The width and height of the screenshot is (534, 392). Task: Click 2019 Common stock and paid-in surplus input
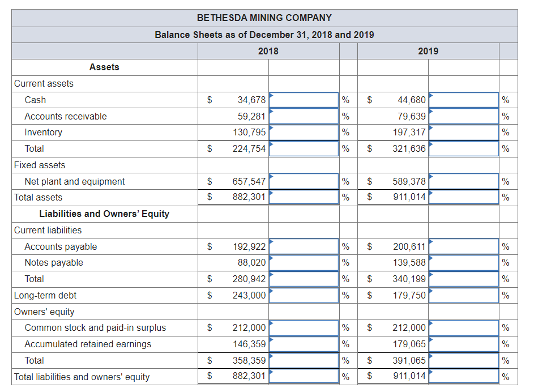coord(464,327)
